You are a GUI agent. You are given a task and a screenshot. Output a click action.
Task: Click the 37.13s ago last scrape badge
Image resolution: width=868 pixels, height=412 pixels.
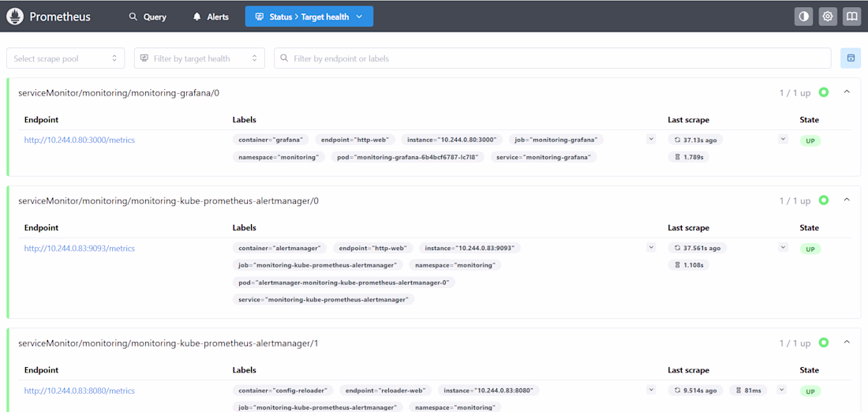[x=695, y=140]
